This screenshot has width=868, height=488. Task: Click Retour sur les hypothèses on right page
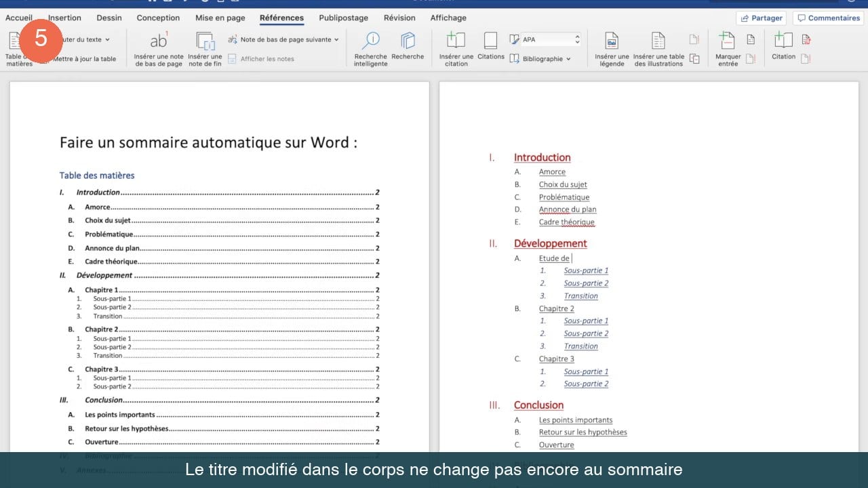click(x=583, y=432)
